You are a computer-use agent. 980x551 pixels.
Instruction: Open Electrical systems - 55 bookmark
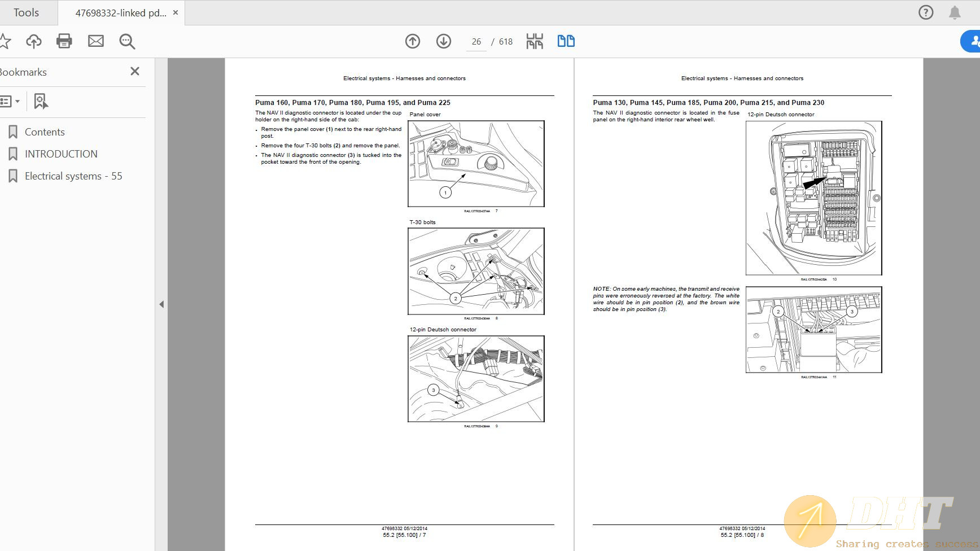[73, 176]
